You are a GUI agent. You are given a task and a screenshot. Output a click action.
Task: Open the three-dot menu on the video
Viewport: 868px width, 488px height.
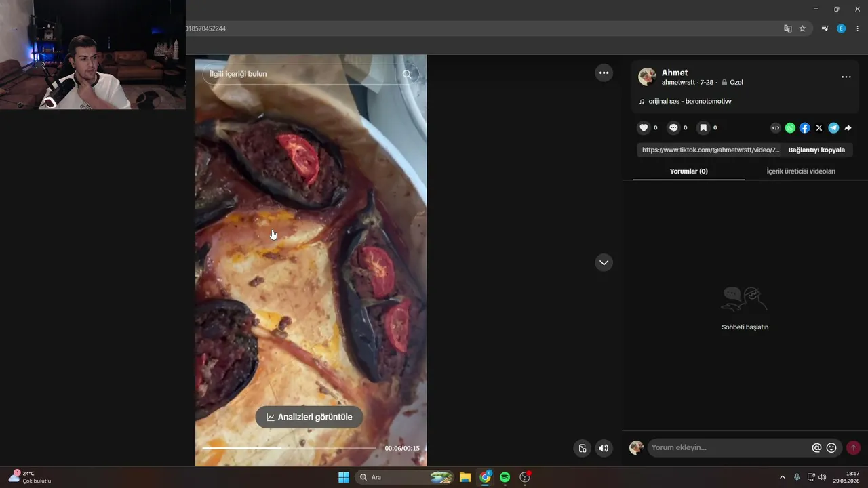click(604, 73)
